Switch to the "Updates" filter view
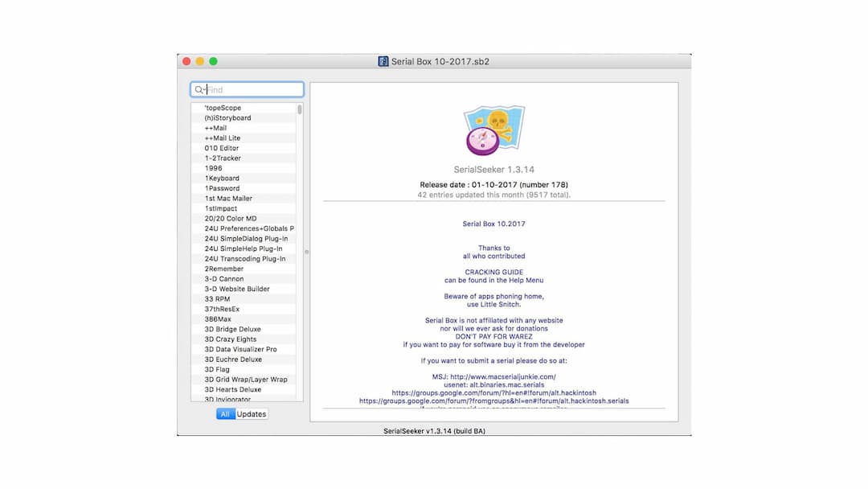868x489 pixels. pos(251,413)
